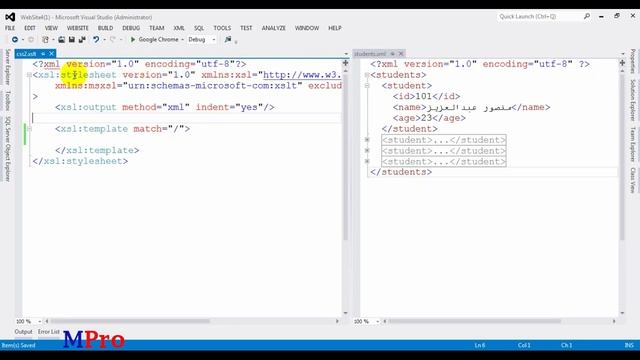This screenshot has height=360, width=640.
Task: Click the Find in Files toolbar icon
Action: click(x=228, y=40)
